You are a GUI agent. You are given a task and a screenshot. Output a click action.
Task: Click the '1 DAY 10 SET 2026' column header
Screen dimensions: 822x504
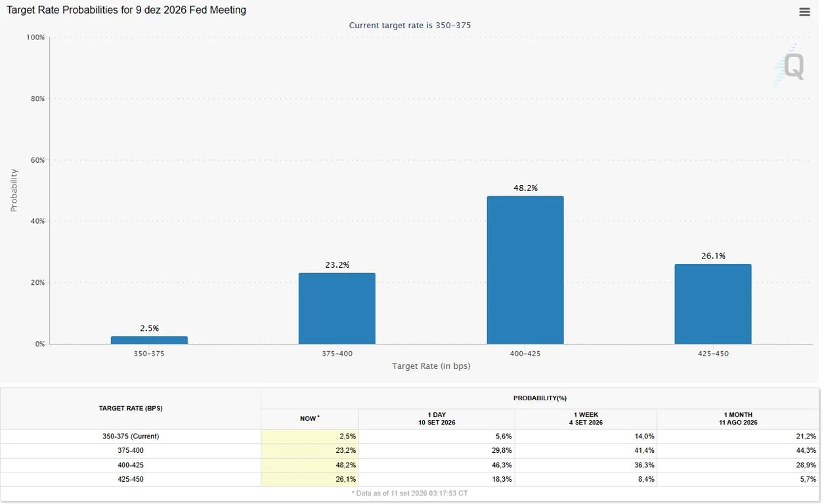tap(437, 419)
